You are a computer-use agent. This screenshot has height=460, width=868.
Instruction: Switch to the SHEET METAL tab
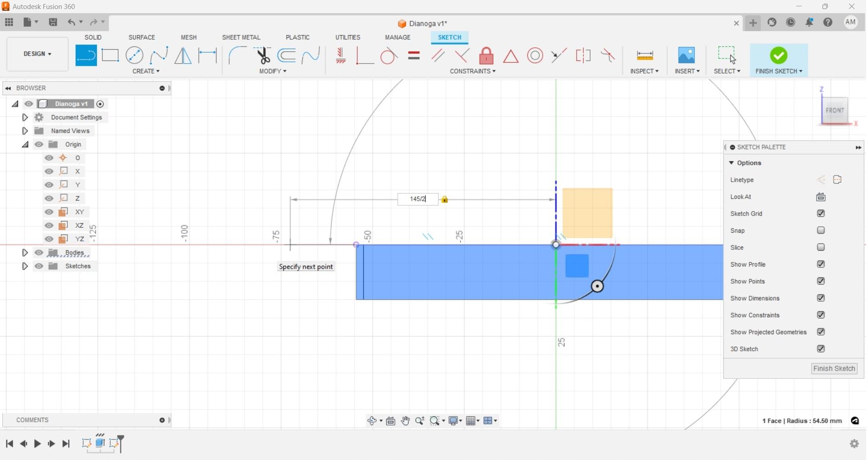tap(241, 37)
